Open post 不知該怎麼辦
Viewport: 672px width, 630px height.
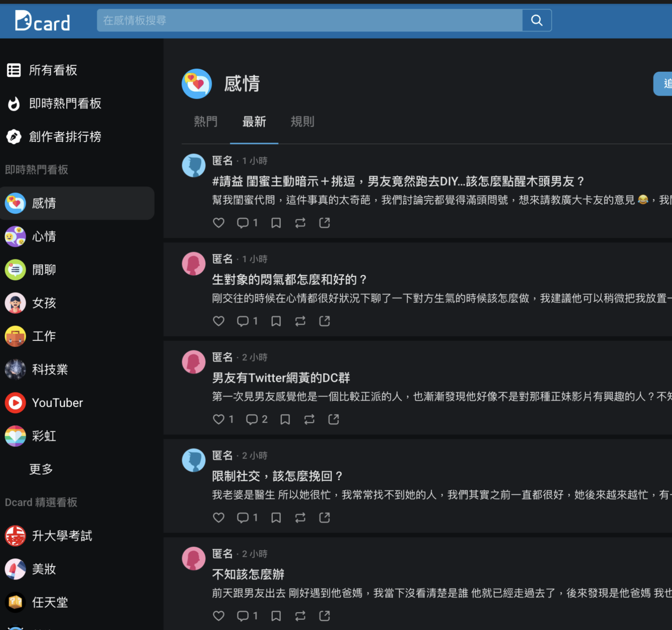coord(248,574)
